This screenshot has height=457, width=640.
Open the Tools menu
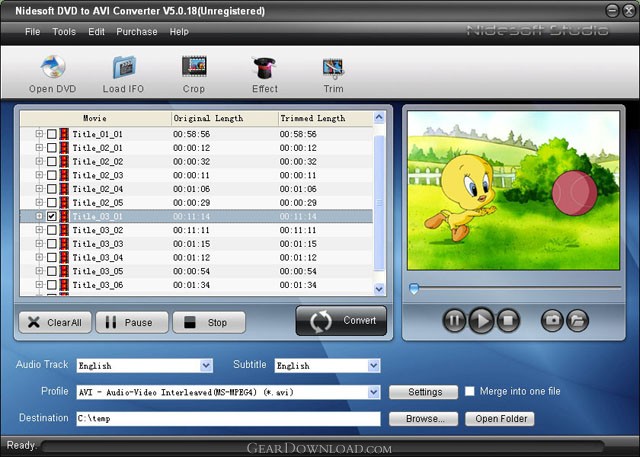(x=64, y=32)
